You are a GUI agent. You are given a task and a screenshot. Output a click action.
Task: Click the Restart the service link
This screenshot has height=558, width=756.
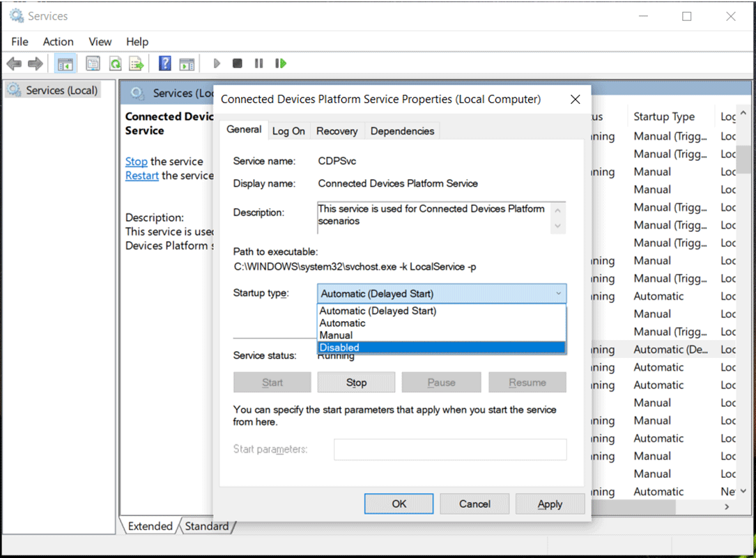pos(141,176)
